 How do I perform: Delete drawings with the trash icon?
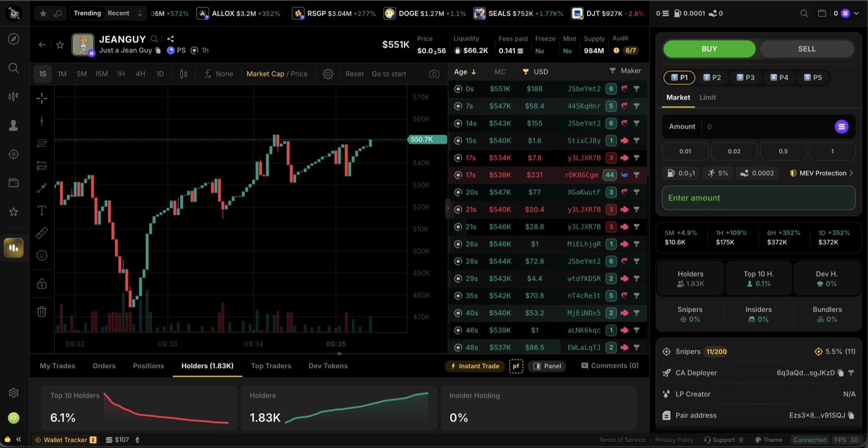point(42,311)
